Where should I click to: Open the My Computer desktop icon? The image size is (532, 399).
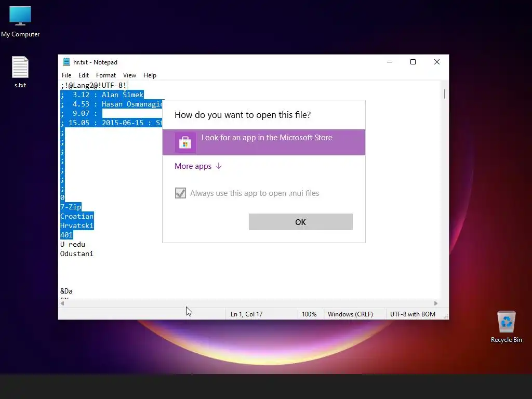[20, 22]
